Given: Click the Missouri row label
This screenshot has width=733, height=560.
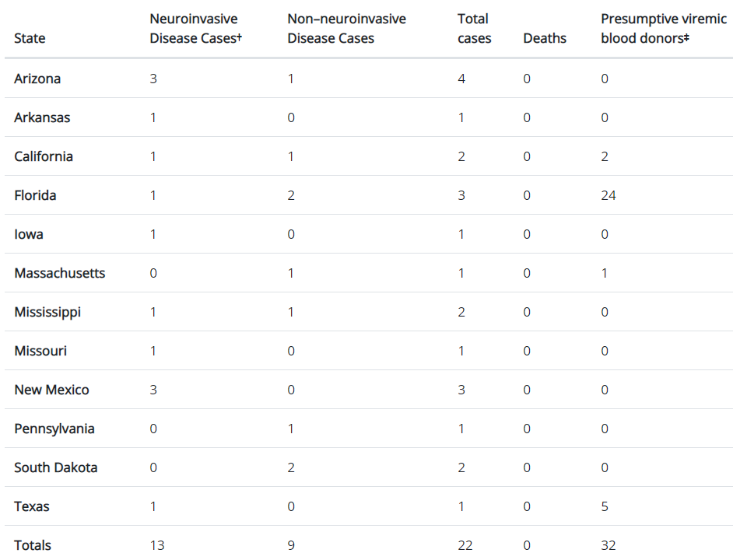Looking at the screenshot, I should click(40, 351).
